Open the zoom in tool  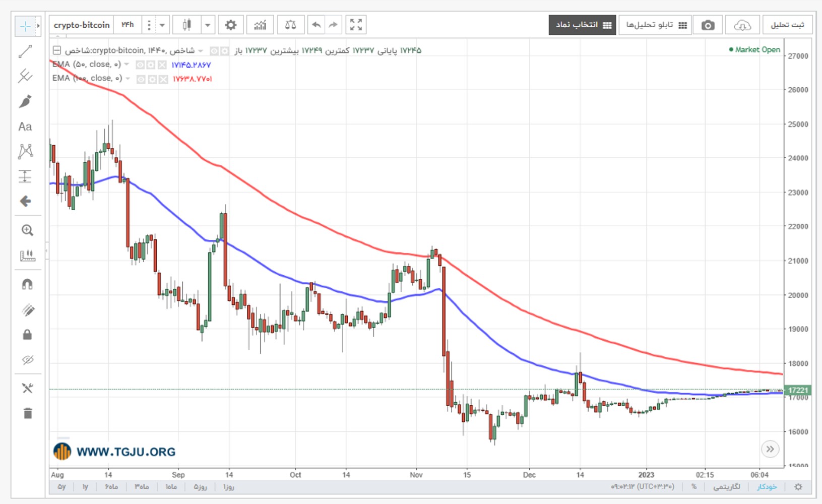27,230
